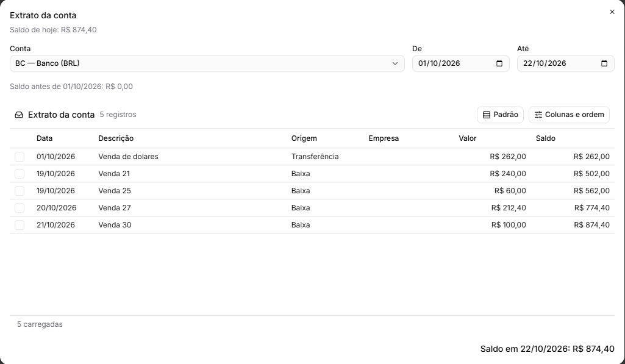The width and height of the screenshot is (625, 364).
Task: Click the running balance R$ 502,00
Action: pos(591,174)
